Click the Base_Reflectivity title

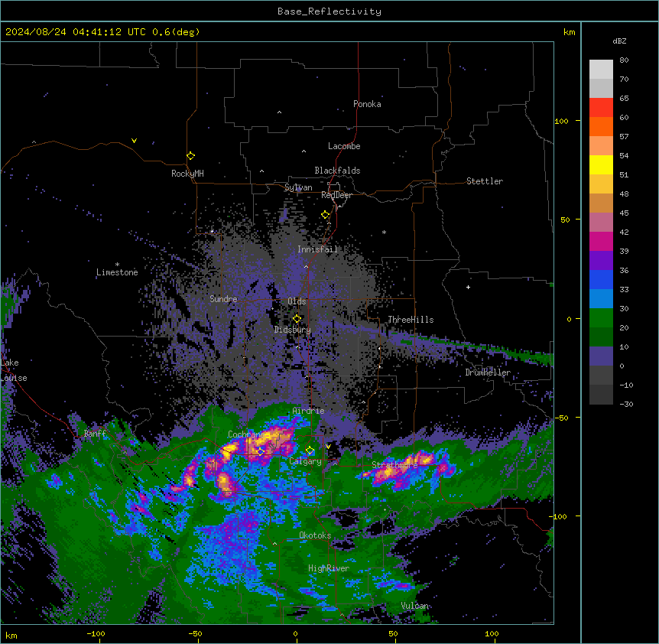click(329, 11)
